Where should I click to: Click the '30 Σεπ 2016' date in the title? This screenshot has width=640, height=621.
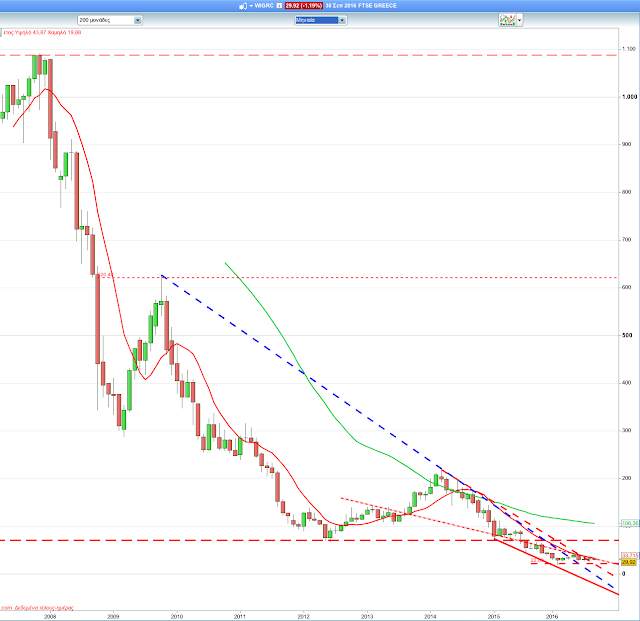point(341,6)
